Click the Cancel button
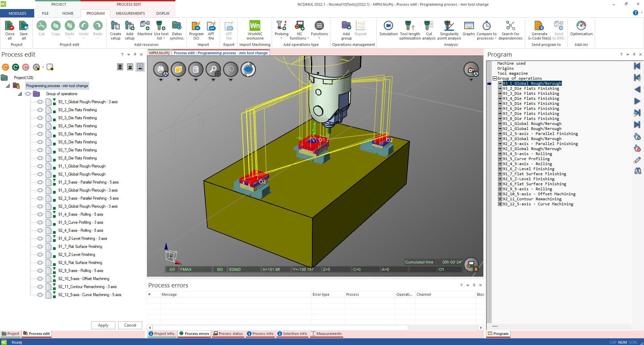Viewport: 644px width, 345px height. click(130, 325)
